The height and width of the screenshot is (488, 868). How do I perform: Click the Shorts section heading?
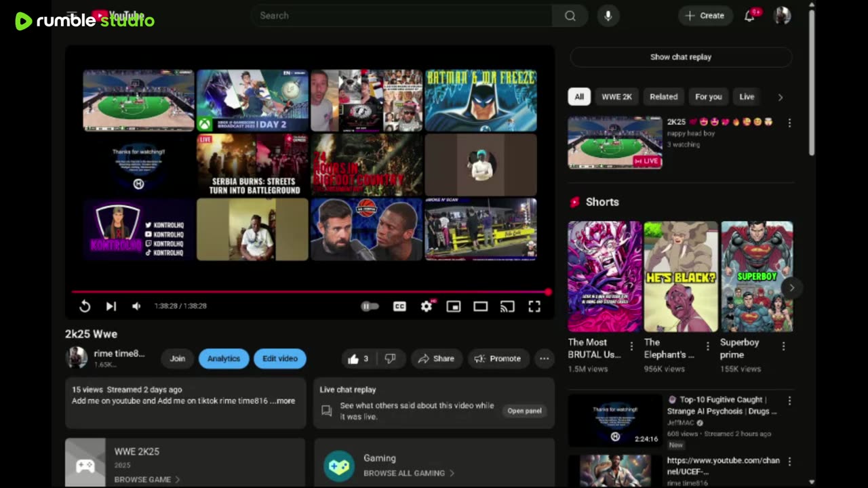(602, 202)
